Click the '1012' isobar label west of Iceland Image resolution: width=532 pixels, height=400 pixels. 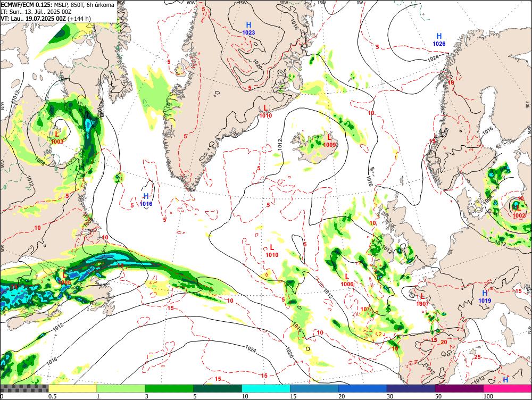coord(280,144)
